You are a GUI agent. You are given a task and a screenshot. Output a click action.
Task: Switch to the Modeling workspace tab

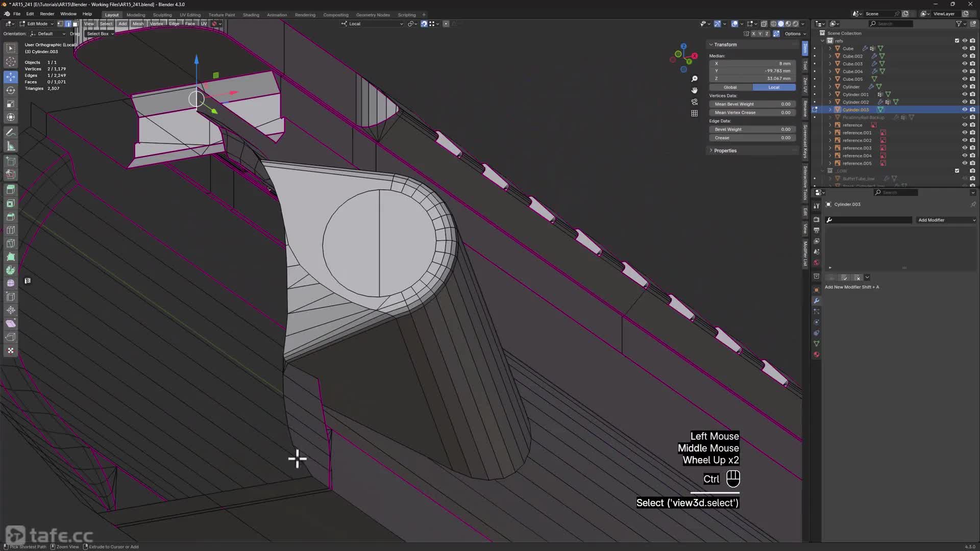pos(136,15)
